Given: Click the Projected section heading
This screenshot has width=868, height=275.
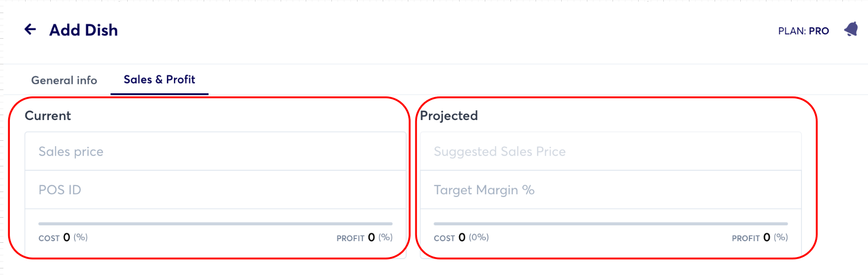Looking at the screenshot, I should (x=449, y=116).
